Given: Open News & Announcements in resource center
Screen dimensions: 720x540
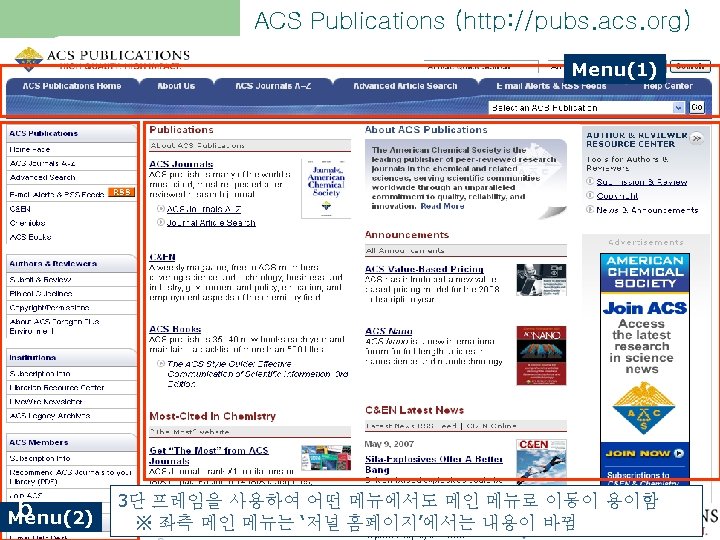Looking at the screenshot, I should tap(647, 210).
